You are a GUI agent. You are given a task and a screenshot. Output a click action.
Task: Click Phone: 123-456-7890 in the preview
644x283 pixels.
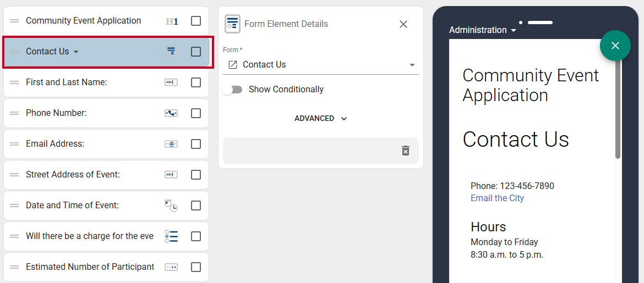tap(512, 186)
